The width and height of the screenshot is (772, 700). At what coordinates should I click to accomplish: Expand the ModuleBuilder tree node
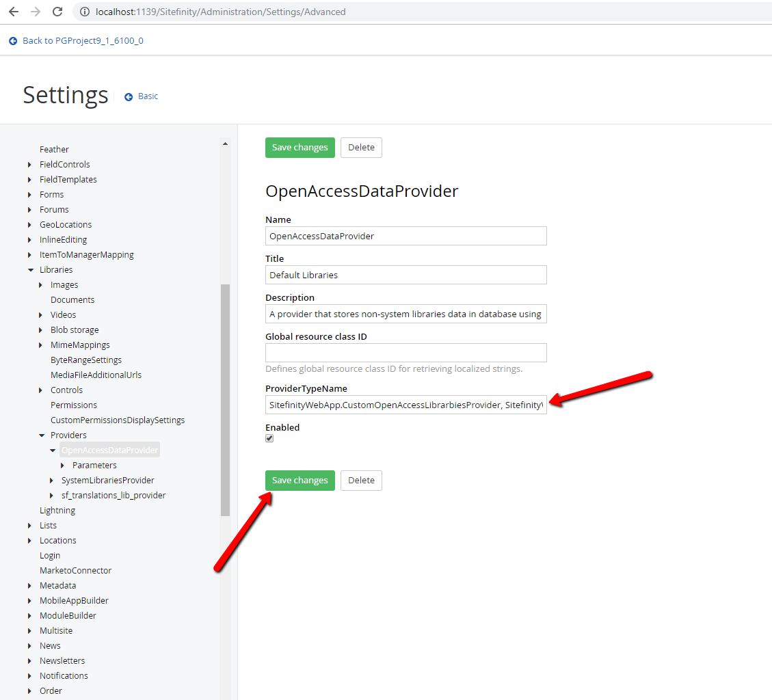pyautogui.click(x=29, y=616)
